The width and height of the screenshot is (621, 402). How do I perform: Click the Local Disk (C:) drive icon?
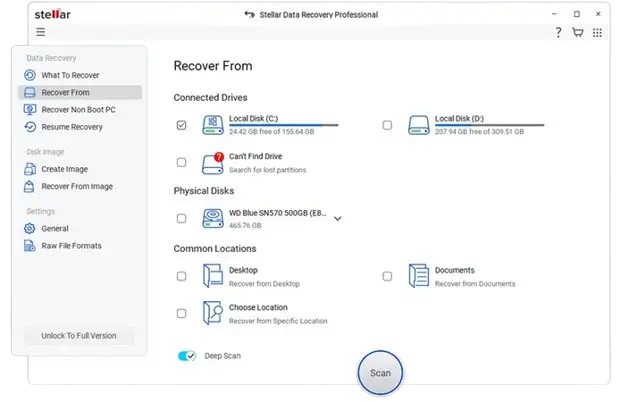(x=213, y=125)
